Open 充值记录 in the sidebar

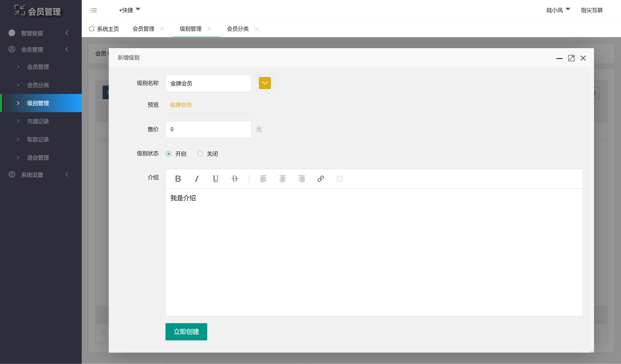(41, 121)
